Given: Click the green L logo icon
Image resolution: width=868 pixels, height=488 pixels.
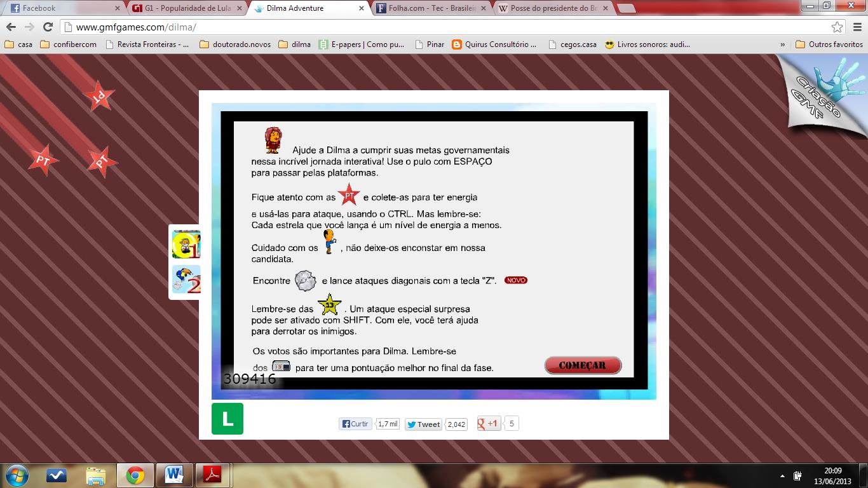Looking at the screenshot, I should tap(227, 419).
